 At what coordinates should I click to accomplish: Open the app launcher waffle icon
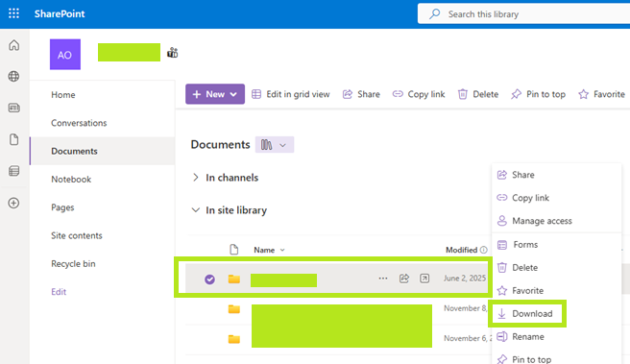13,13
